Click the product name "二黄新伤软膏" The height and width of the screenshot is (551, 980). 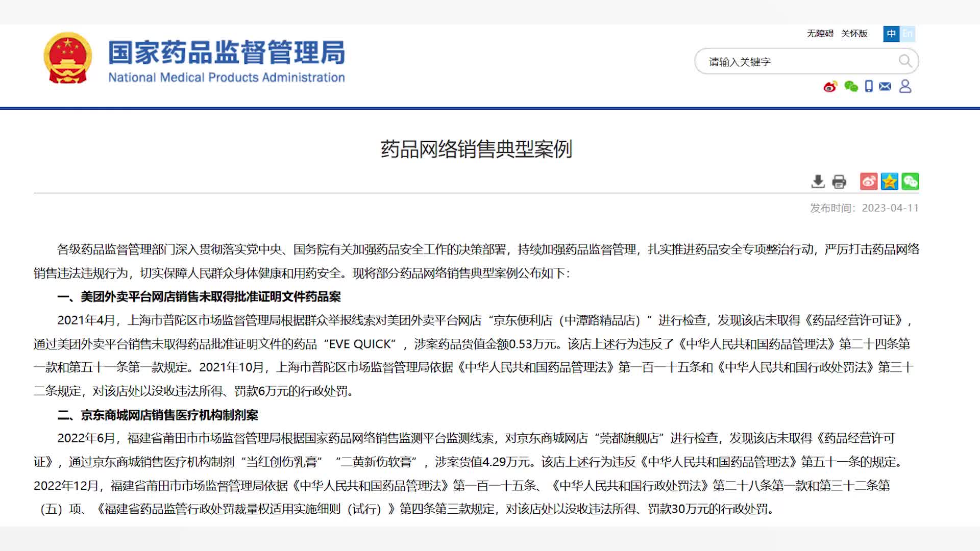[x=376, y=462]
